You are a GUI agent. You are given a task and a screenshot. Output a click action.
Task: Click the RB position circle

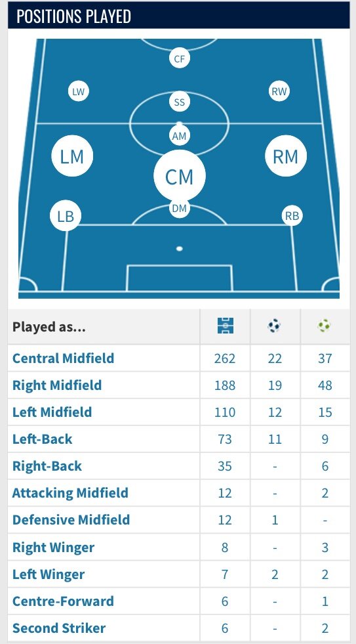click(x=292, y=215)
